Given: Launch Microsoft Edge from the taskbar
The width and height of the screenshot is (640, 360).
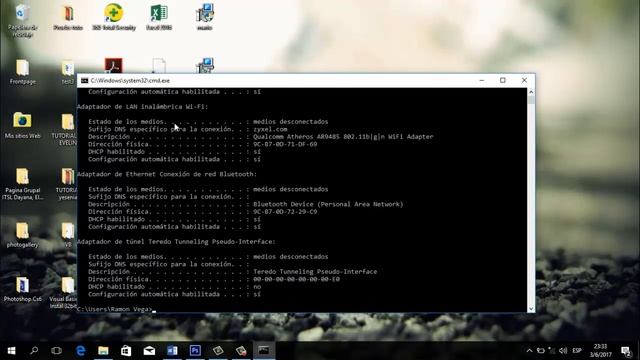Looking at the screenshot, I should point(80,351).
